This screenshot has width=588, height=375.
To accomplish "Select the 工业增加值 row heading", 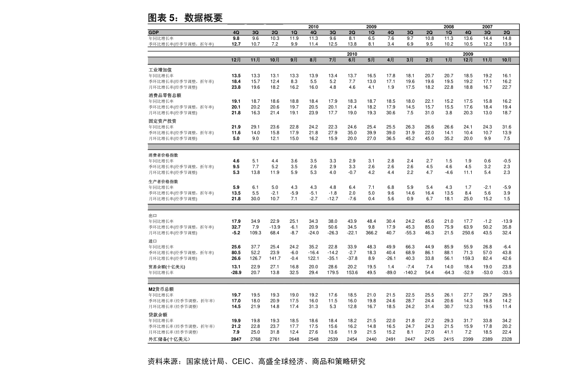I will click(160, 70).
